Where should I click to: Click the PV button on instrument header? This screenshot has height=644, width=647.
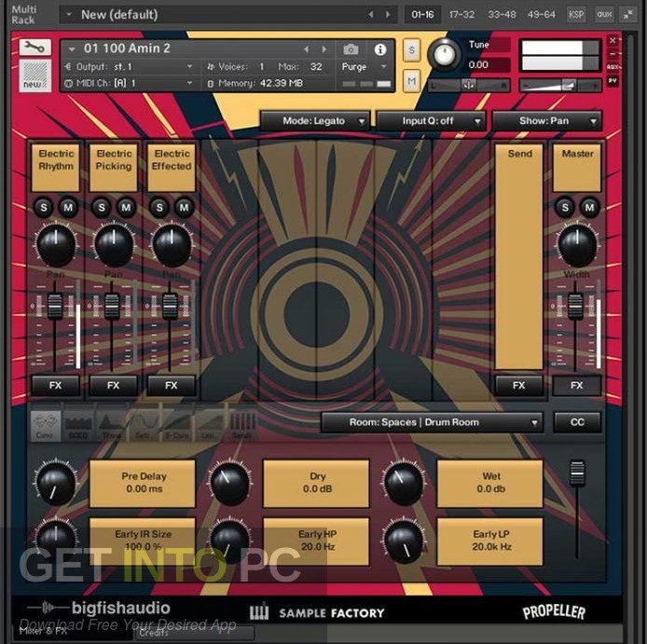pyautogui.click(x=613, y=80)
